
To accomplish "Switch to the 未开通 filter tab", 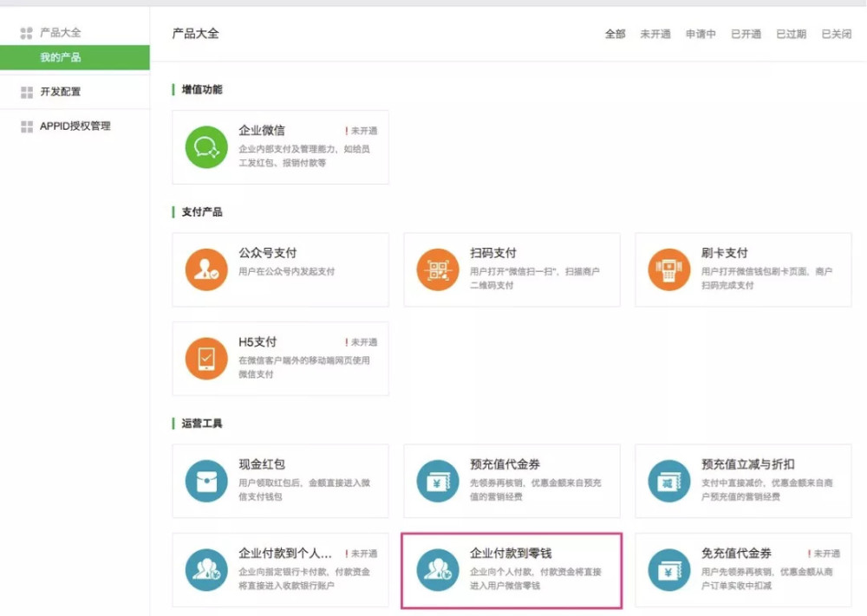I will [x=655, y=34].
